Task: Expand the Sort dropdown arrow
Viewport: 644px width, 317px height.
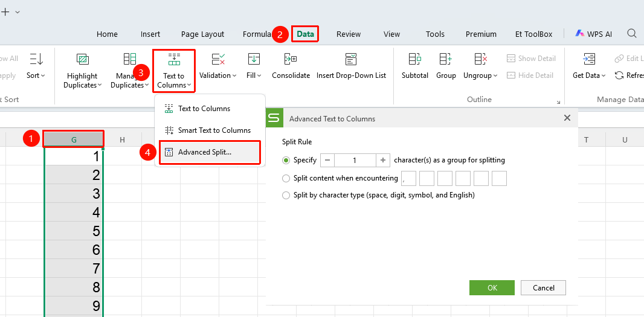Action: 43,75
